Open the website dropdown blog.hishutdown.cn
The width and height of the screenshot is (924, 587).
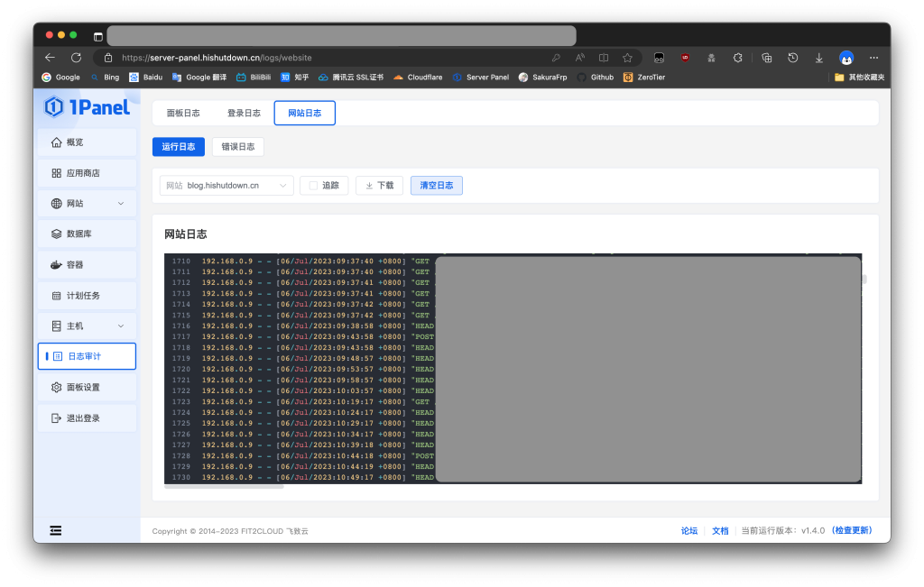click(x=226, y=186)
